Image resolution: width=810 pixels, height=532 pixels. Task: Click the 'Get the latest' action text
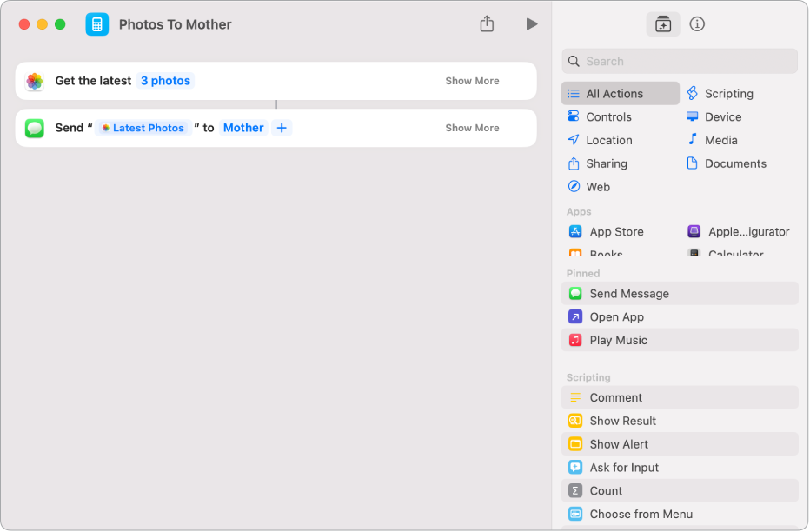pyautogui.click(x=93, y=81)
